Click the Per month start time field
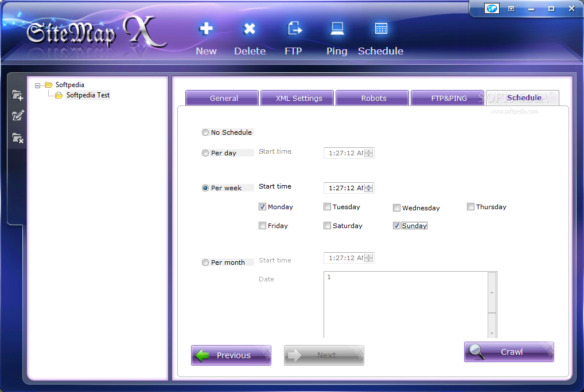Image resolution: width=584 pixels, height=392 pixels. [349, 258]
